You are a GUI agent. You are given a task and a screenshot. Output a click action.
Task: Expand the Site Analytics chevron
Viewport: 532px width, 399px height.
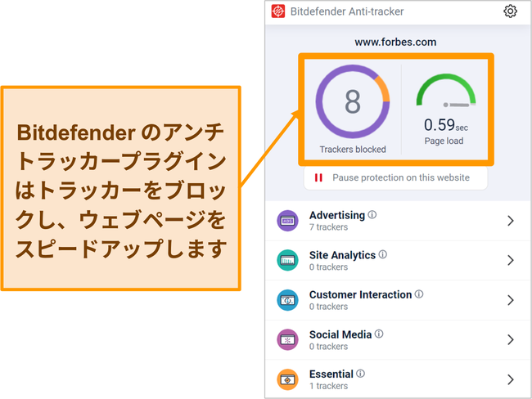pos(510,260)
